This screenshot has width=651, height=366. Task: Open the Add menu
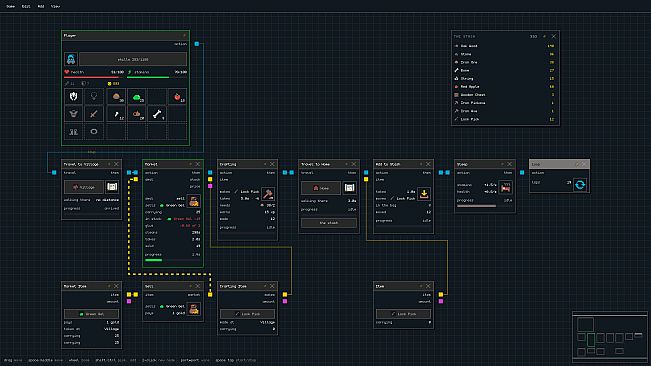click(41, 6)
